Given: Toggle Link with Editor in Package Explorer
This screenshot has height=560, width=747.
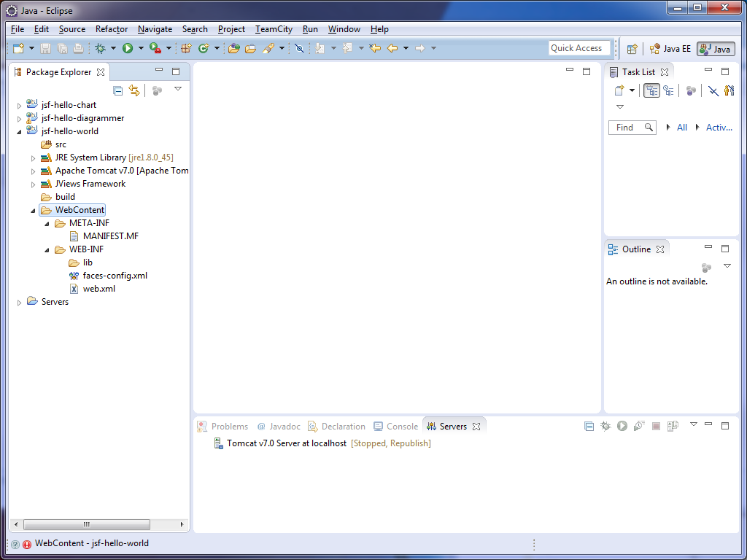Looking at the screenshot, I should [x=133, y=90].
